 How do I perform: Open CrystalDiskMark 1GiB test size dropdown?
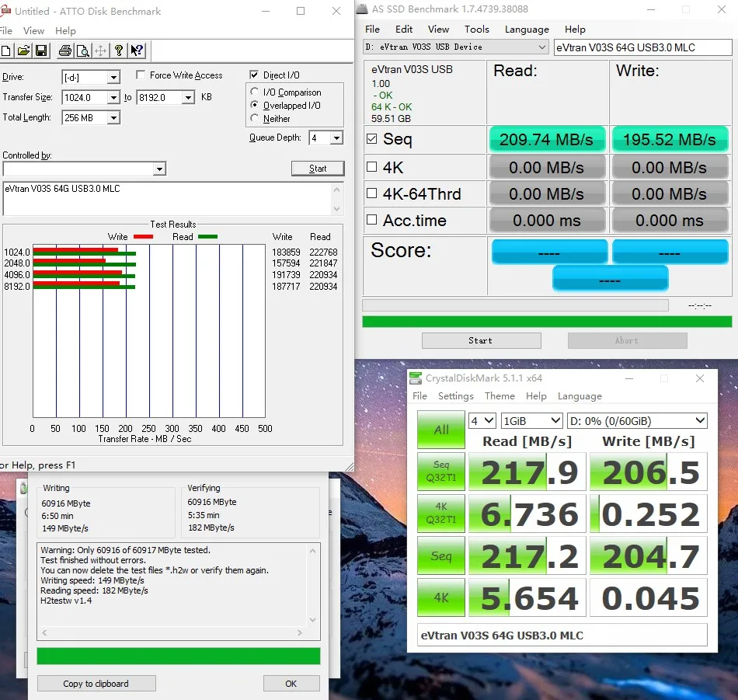click(532, 421)
